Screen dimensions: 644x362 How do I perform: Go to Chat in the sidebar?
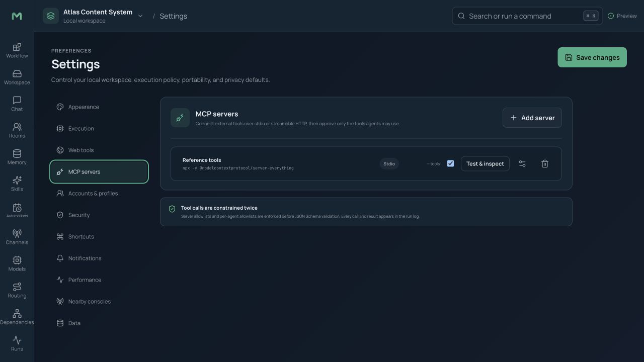coord(17,104)
